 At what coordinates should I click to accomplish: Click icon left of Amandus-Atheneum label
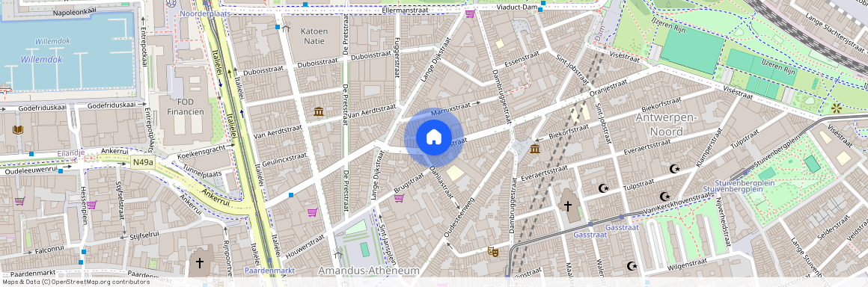tap(338, 255)
